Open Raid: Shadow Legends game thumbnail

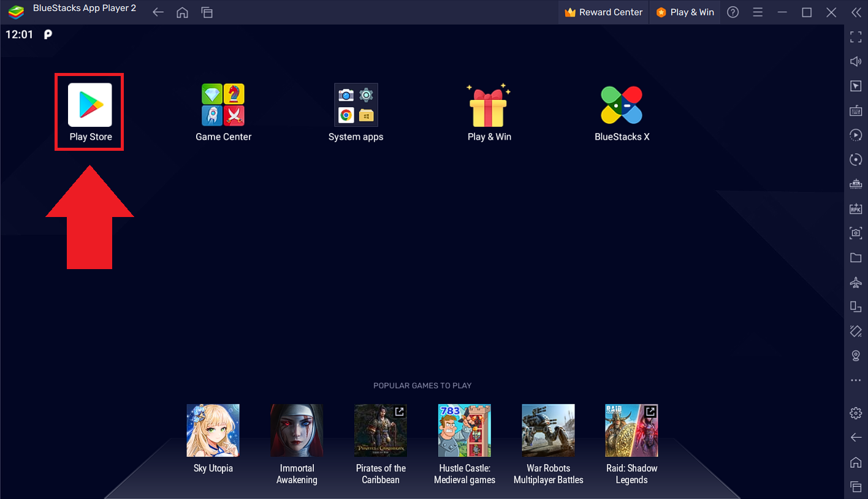point(631,430)
